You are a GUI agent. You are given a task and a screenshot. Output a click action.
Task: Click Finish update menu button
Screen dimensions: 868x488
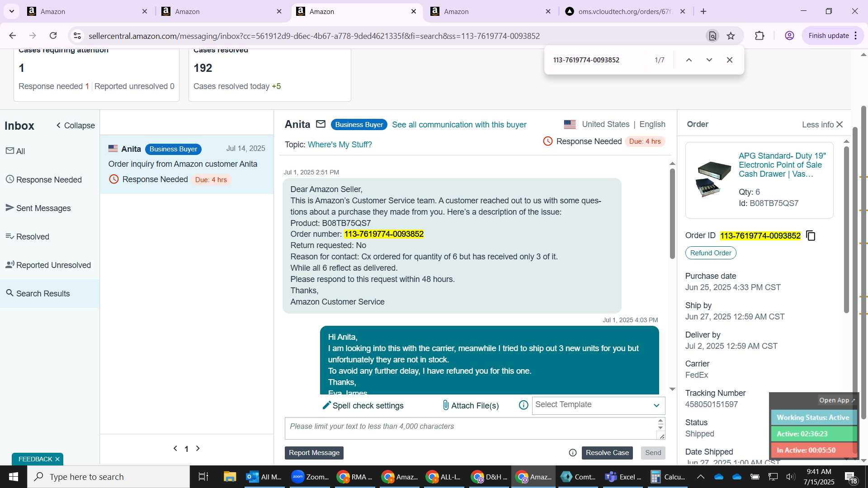pos(833,36)
